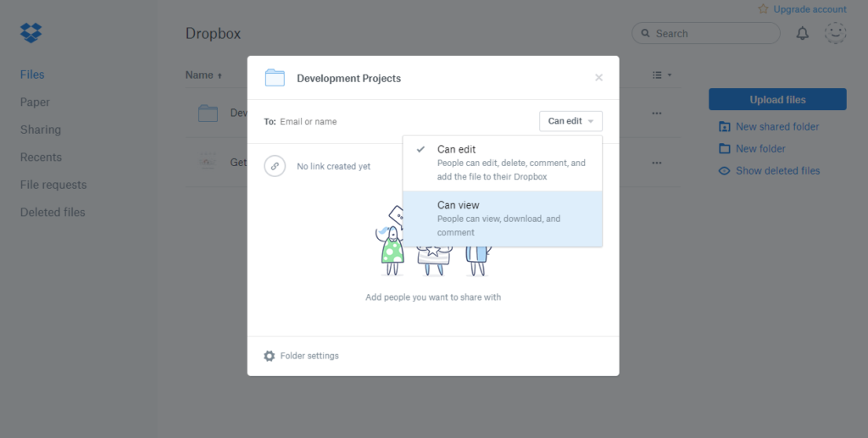Image resolution: width=868 pixels, height=438 pixels.
Task: Open the notifications bell
Action: [x=802, y=33]
